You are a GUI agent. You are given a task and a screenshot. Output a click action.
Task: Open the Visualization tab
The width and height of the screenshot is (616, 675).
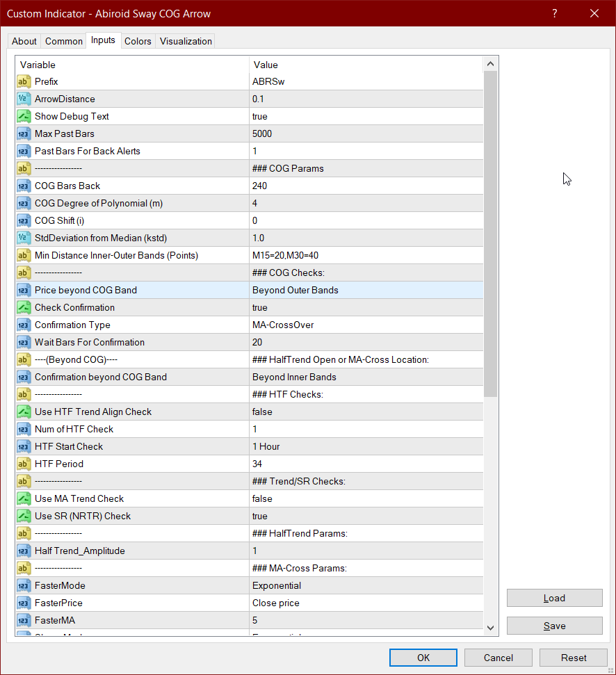point(186,41)
